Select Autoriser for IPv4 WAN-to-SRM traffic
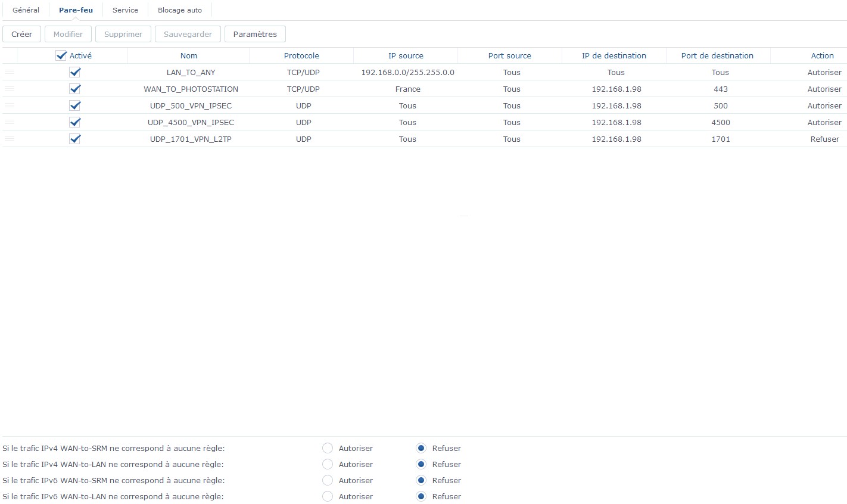This screenshot has width=847, height=504. (328, 448)
